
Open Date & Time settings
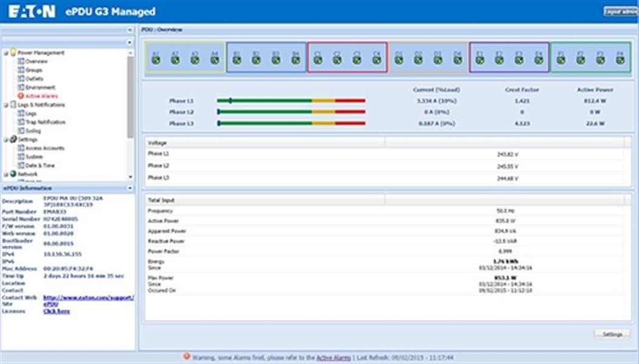(40, 166)
